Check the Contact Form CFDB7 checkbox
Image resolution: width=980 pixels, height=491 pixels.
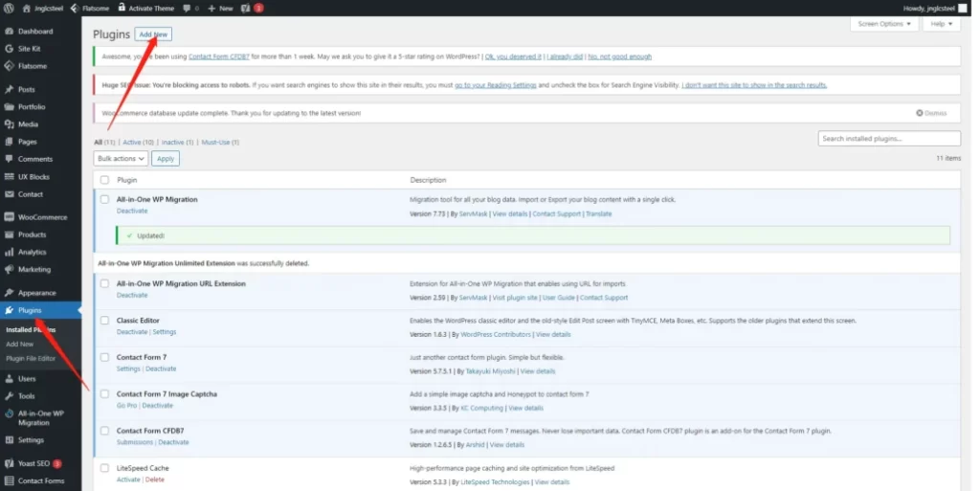(104, 431)
